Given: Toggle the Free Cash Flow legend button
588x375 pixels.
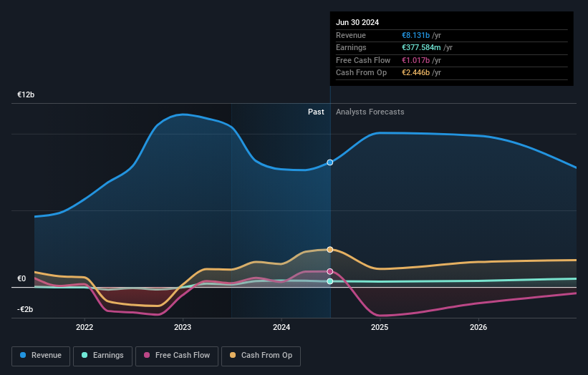Looking at the screenshot, I should click(177, 356).
